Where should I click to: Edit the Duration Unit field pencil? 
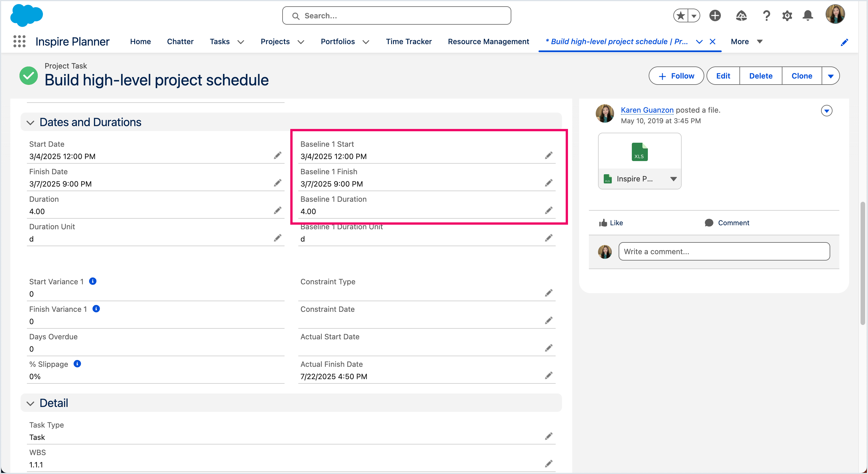277,238
